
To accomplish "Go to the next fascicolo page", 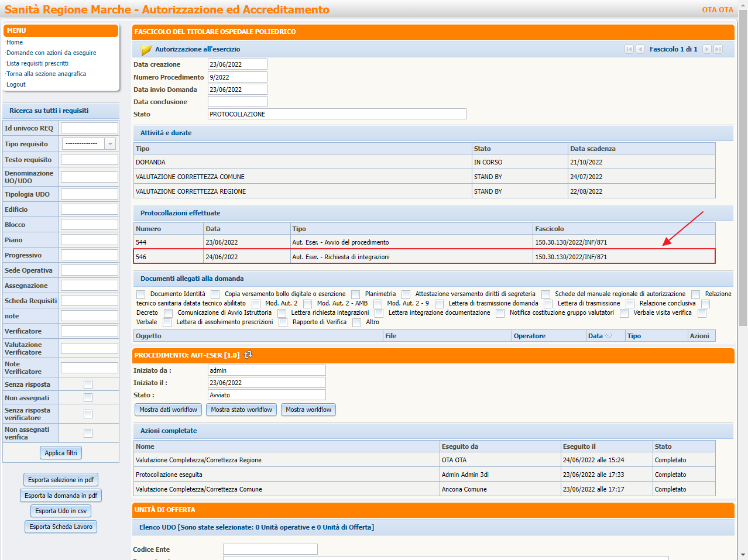I will 707,49.
